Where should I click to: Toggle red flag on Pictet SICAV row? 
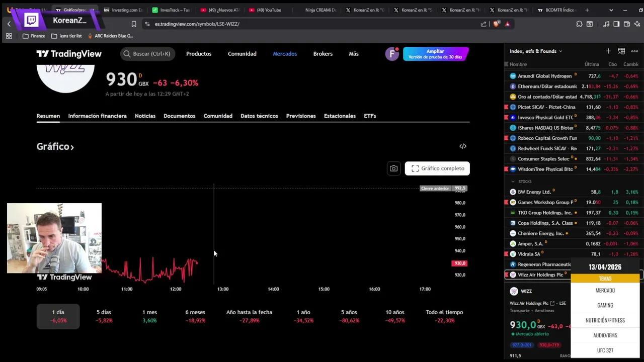[507, 107]
